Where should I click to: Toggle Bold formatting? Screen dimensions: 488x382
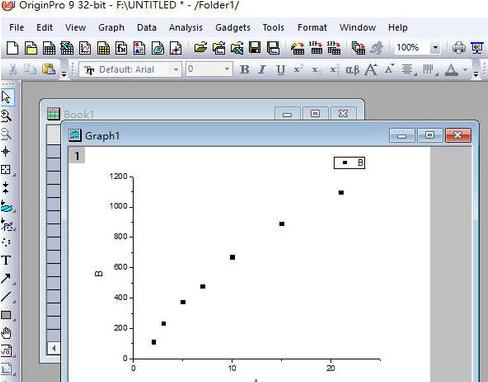click(x=244, y=69)
